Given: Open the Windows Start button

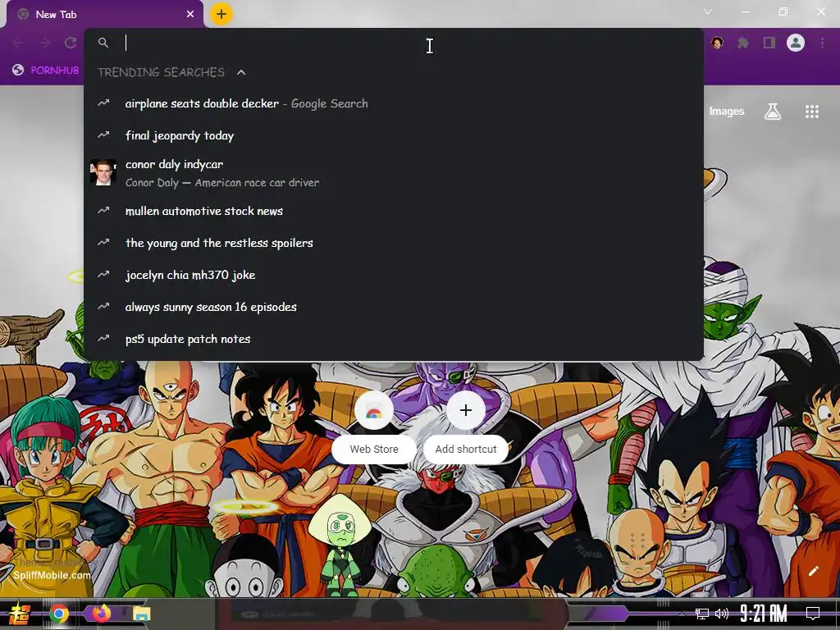Looking at the screenshot, I should [20, 614].
